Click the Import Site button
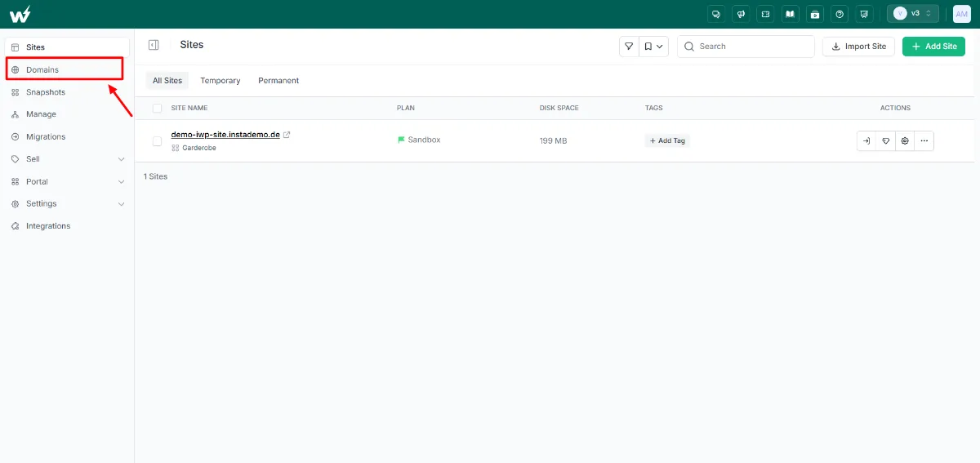The width and height of the screenshot is (980, 463). pos(858,47)
